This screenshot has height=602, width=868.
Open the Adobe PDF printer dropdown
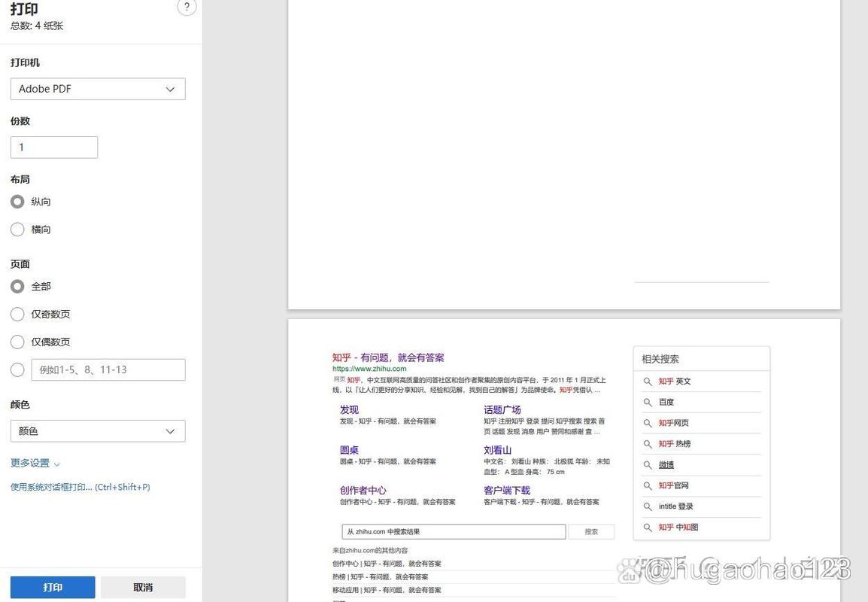(x=97, y=89)
